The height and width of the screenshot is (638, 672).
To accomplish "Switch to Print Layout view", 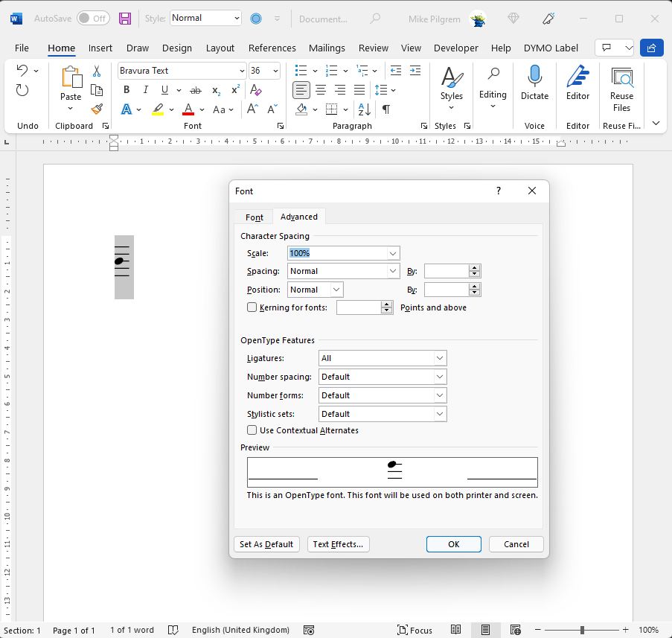I will click(485, 630).
